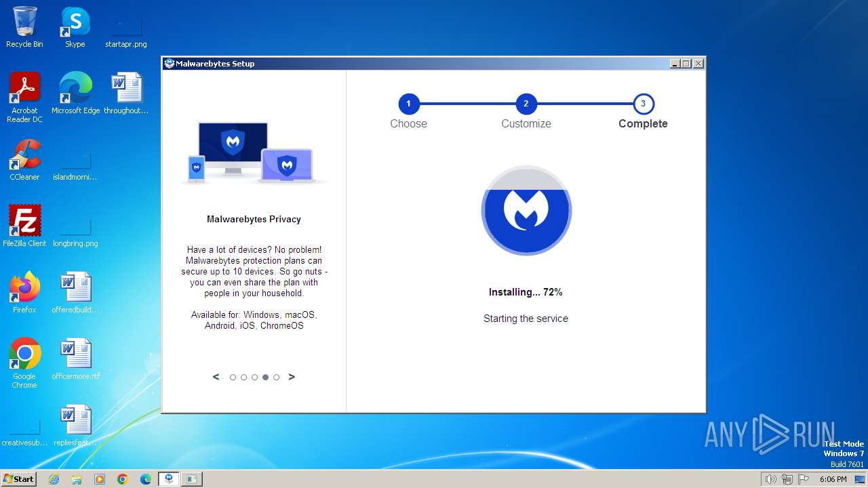Show the next slide with right arrow
The height and width of the screenshot is (488, 868).
click(x=292, y=377)
